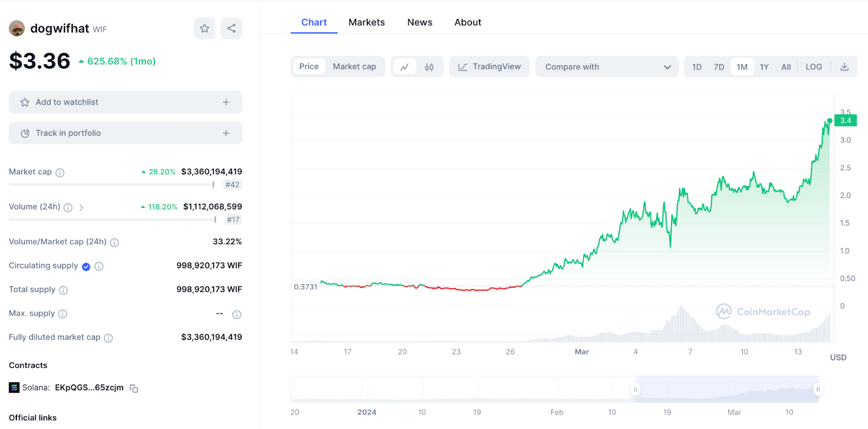Viewport: 868px width, 429px height.
Task: Set chart range to 7D
Action: tap(719, 67)
